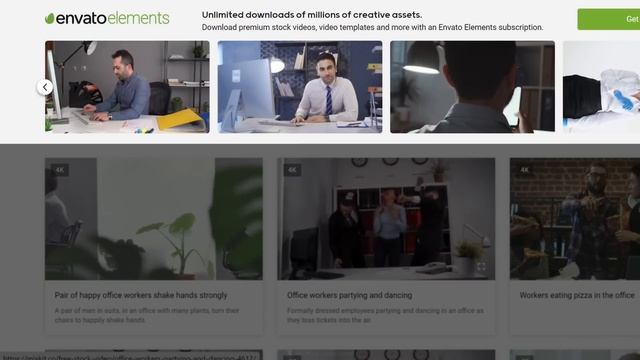Screen dimensions: 640x360
Task: Open 'Office workers partying and dancing' title
Action: (349, 295)
